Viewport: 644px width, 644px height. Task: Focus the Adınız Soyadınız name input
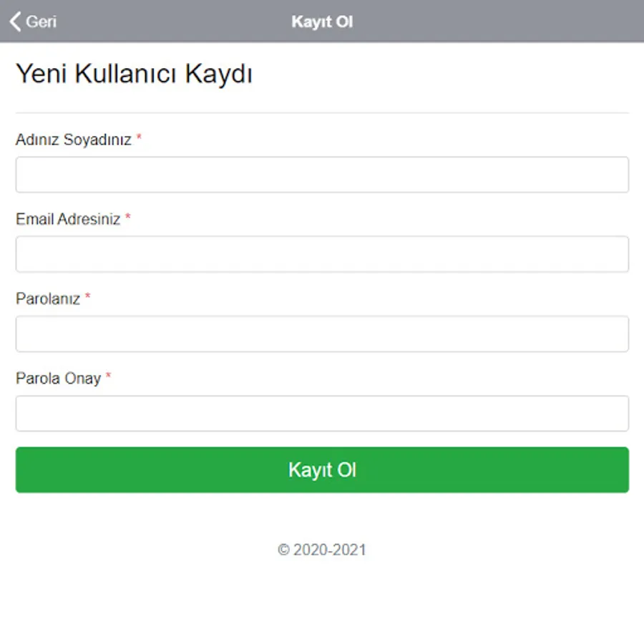click(322, 175)
